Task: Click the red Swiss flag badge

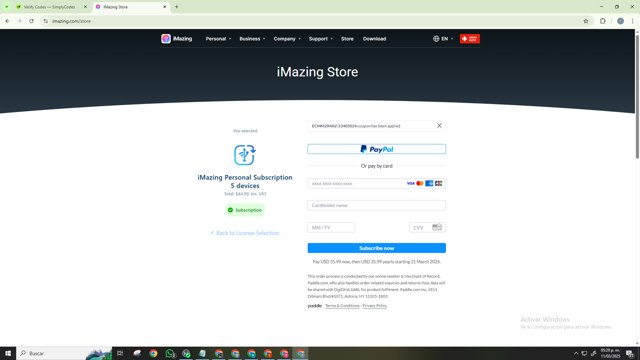Action: pyautogui.click(x=469, y=39)
